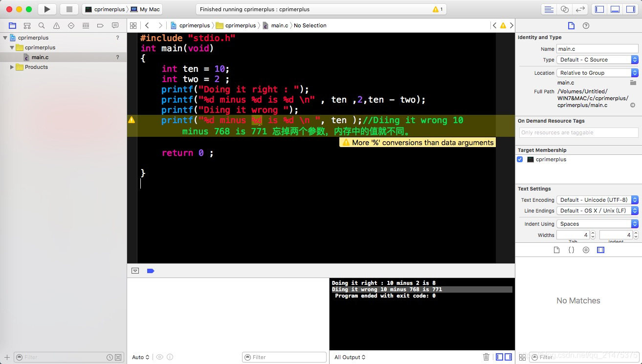Jump to next issue arrow
The height and width of the screenshot is (364, 642).
[x=511, y=25]
